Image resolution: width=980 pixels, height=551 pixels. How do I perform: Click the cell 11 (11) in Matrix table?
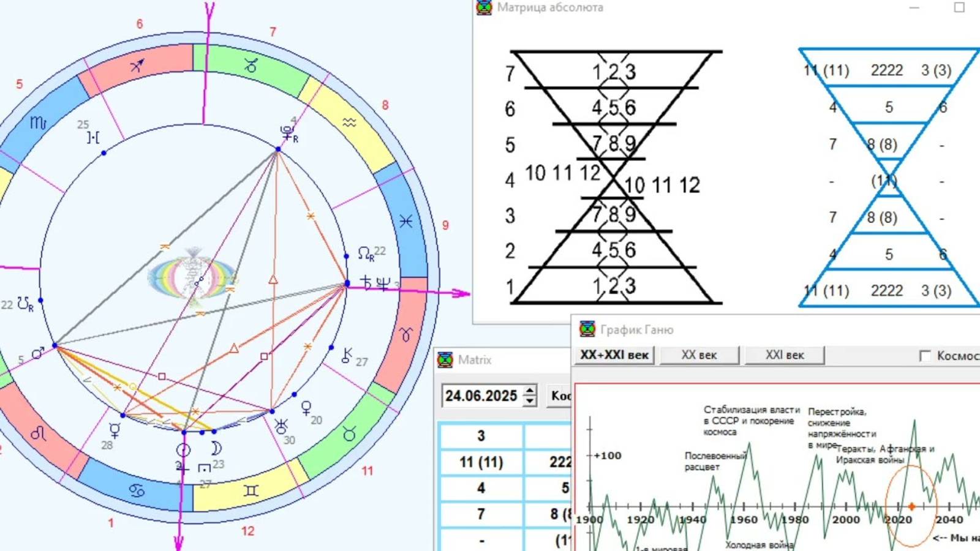[x=481, y=462]
